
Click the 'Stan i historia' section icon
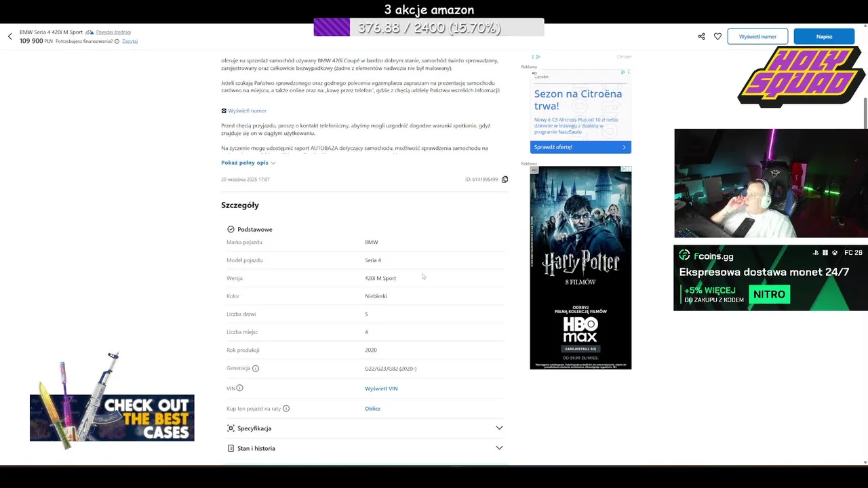231,448
